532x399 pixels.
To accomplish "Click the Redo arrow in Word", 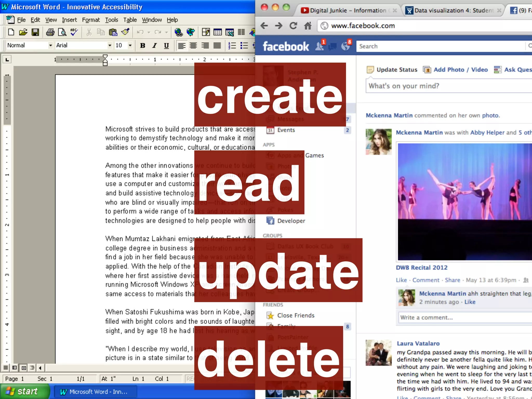I will coord(158,32).
